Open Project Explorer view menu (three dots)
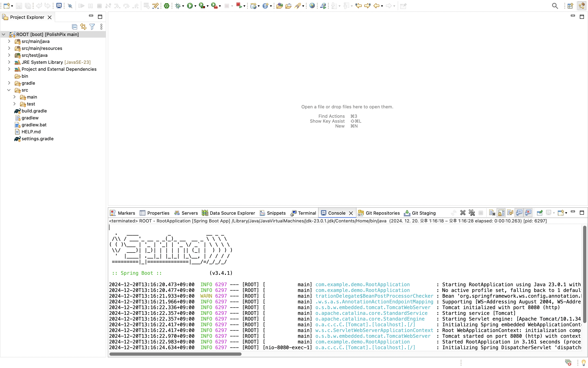The width and height of the screenshot is (588, 368). point(101,27)
